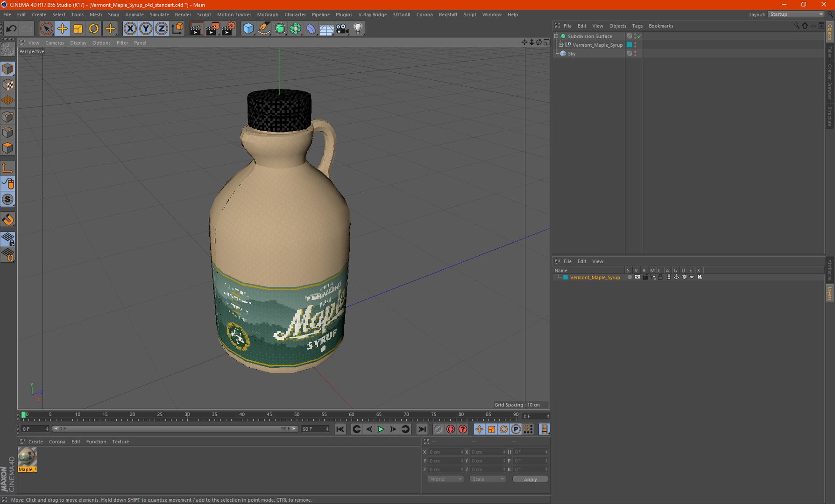The height and width of the screenshot is (504, 835).
Task: Toggle Vermont_Maple_Syrup layer view icon
Action: [637, 277]
